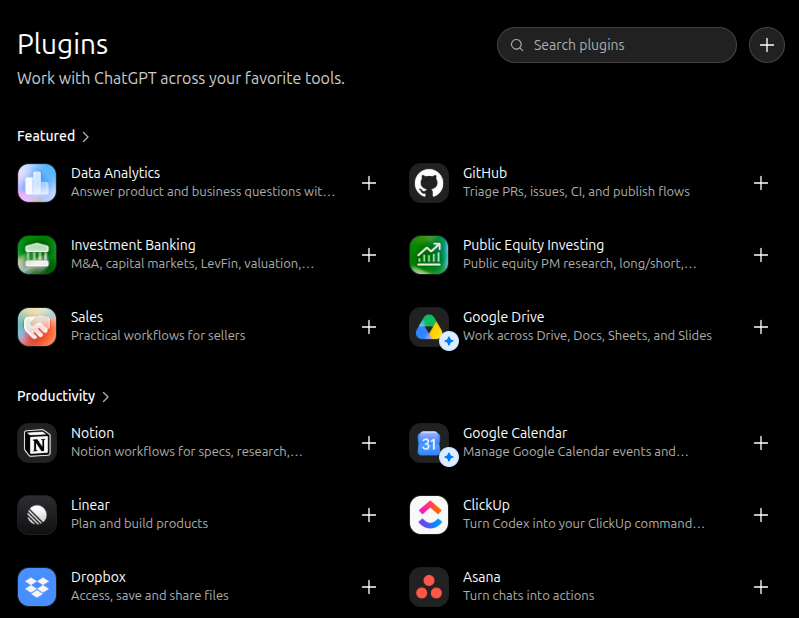This screenshot has height=618, width=799.
Task: Click 'Answer product and business questions' description
Action: point(203,192)
